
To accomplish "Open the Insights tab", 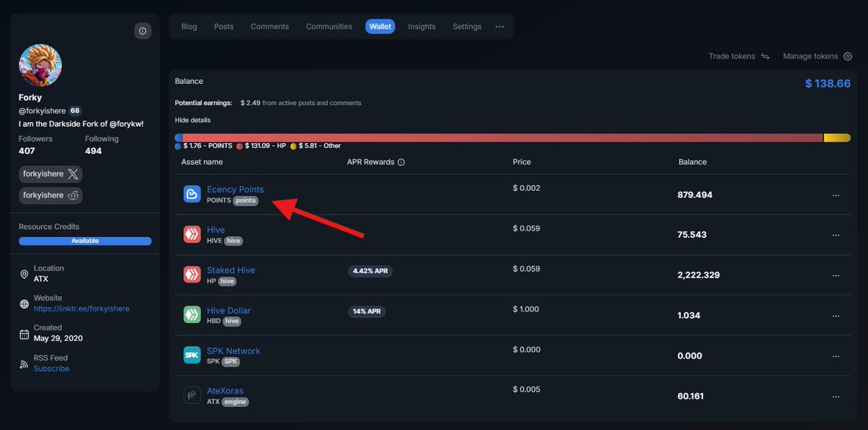I will 422,27.
